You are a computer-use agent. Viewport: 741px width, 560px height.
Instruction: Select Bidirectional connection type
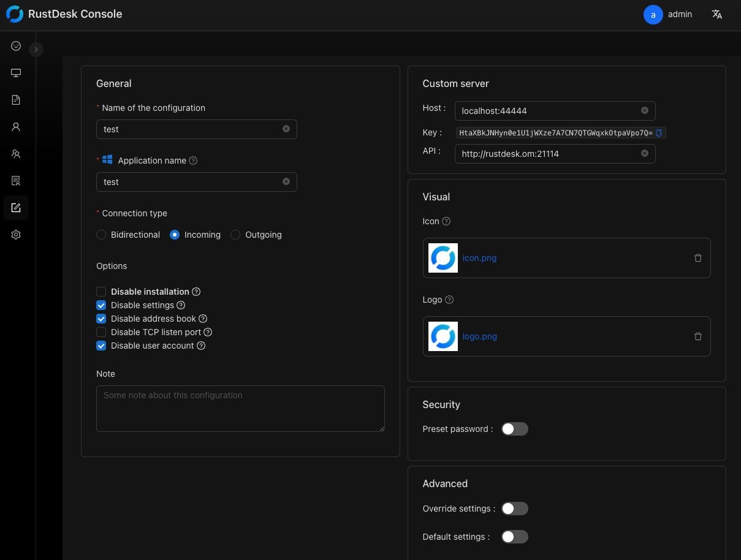tap(101, 235)
